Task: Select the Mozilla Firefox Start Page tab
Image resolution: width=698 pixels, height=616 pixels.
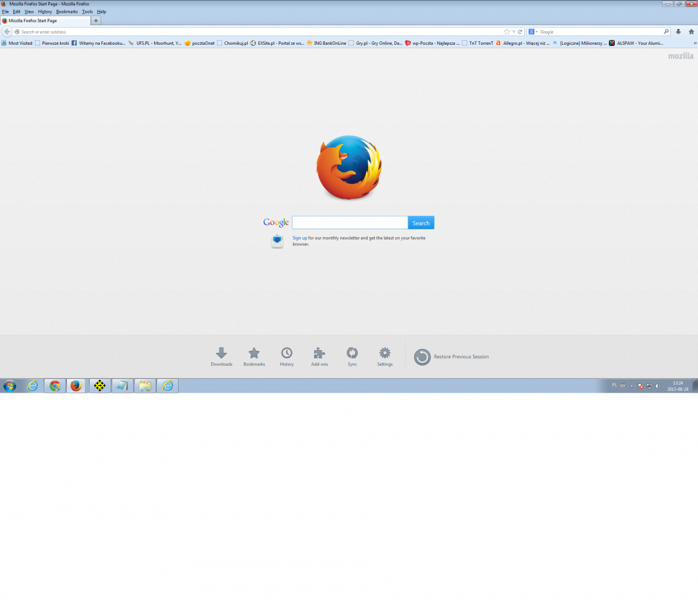Action: (45, 20)
